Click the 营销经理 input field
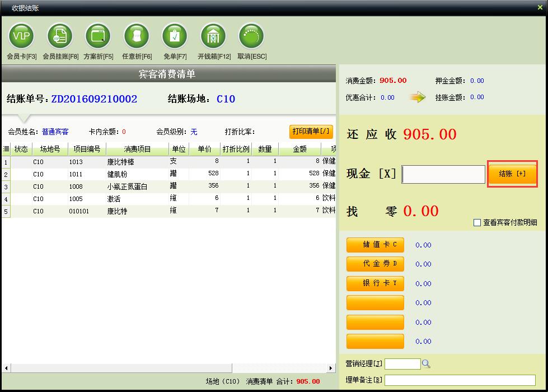548x392 pixels. pyautogui.click(x=402, y=363)
